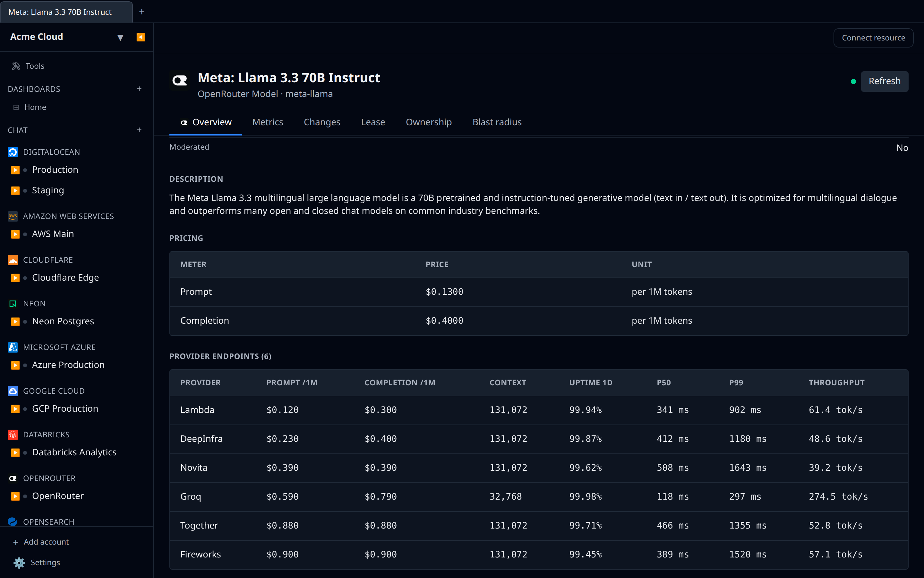This screenshot has height=578, width=924.
Task: Add a new dashboard with plus icon
Action: pyautogui.click(x=139, y=89)
